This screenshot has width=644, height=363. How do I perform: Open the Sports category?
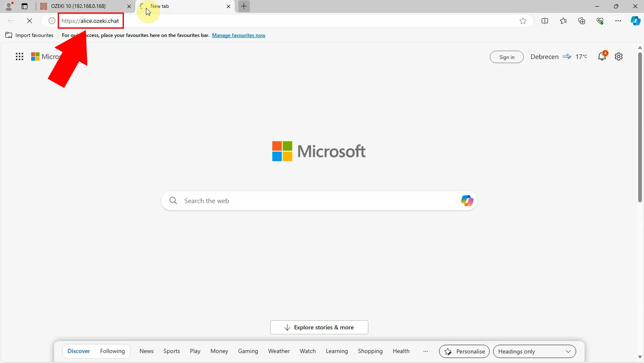tap(172, 351)
